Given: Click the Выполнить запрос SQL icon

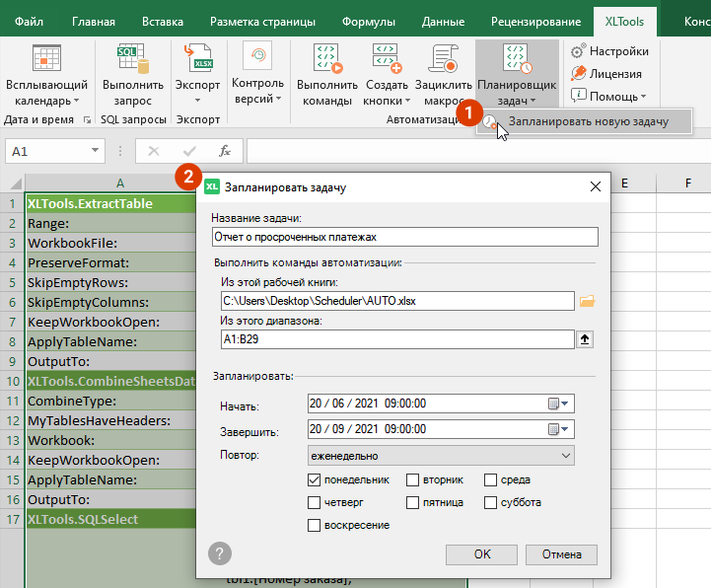Looking at the screenshot, I should pos(133,59).
